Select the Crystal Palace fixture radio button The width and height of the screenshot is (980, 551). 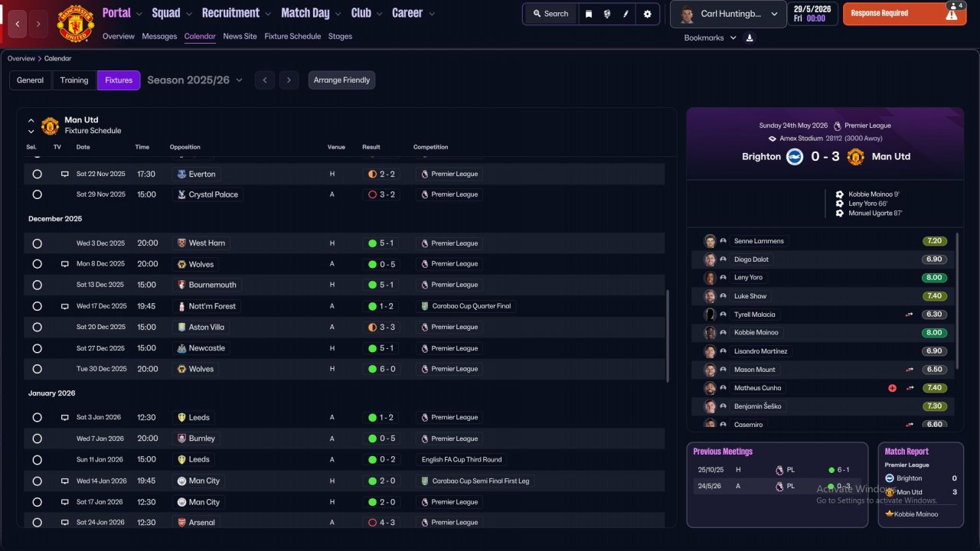[37, 194]
